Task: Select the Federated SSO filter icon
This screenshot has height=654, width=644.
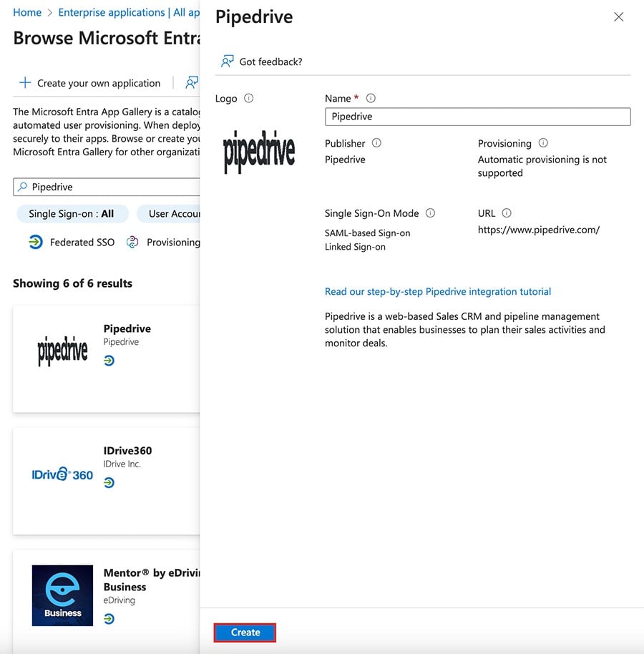Action: tap(35, 242)
